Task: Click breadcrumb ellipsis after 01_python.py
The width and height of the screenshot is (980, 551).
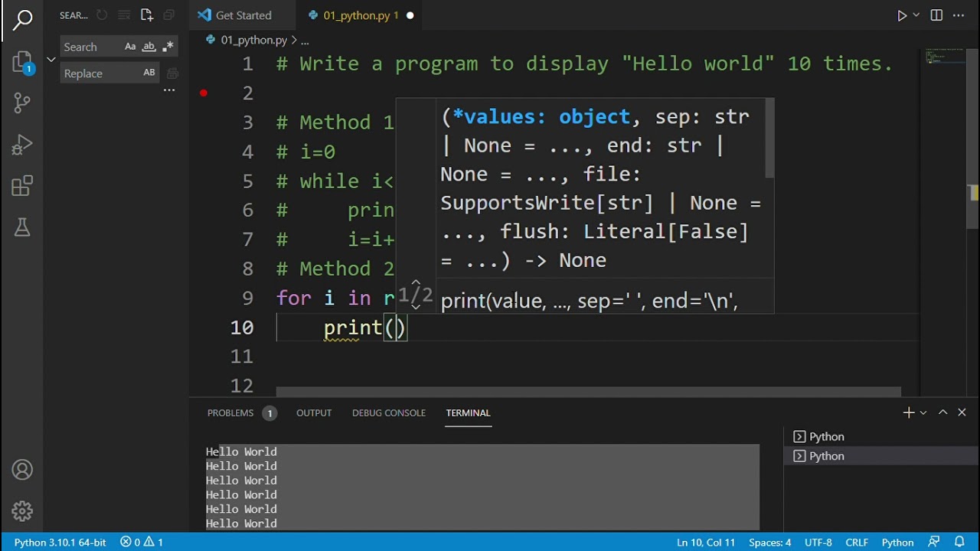Action: click(x=305, y=40)
